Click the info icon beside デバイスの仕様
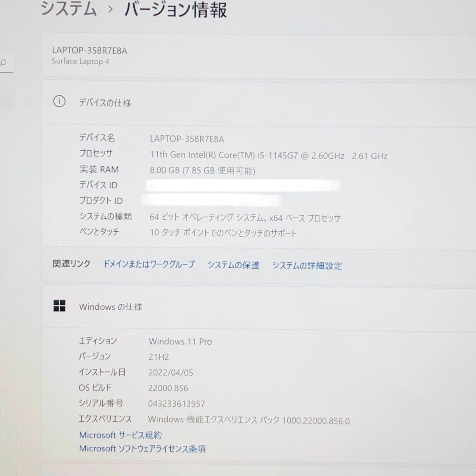This screenshot has width=476, height=476. point(59,101)
